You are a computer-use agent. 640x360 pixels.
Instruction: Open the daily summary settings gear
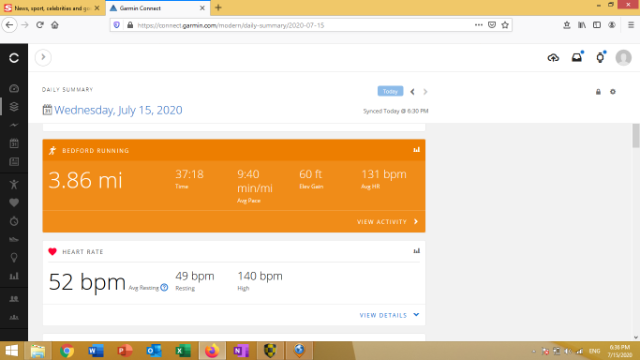point(613,92)
